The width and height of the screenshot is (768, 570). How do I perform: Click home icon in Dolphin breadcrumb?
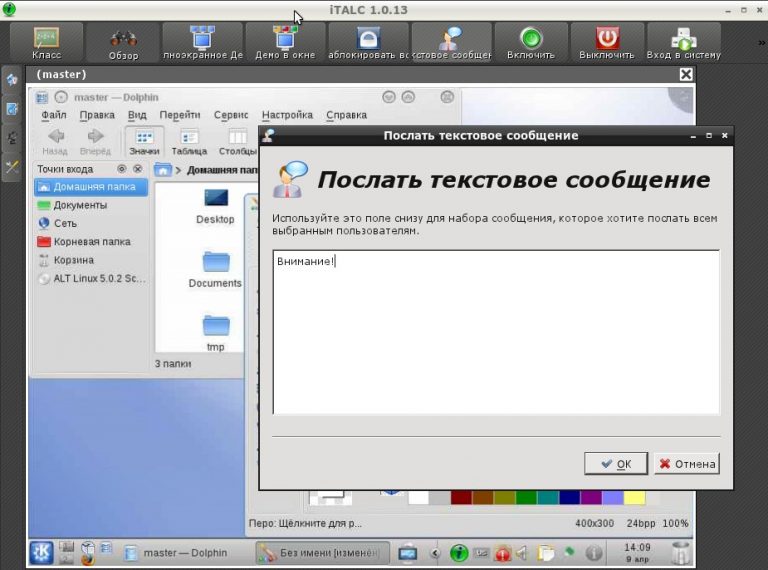point(163,170)
